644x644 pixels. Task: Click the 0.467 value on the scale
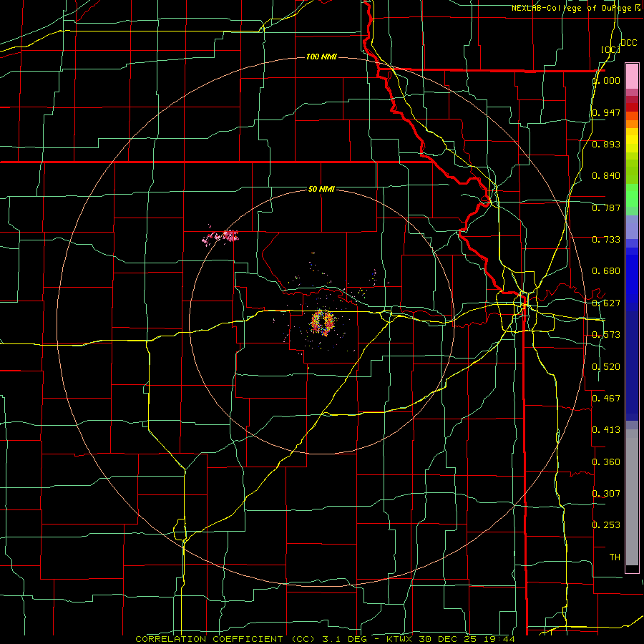pos(606,398)
